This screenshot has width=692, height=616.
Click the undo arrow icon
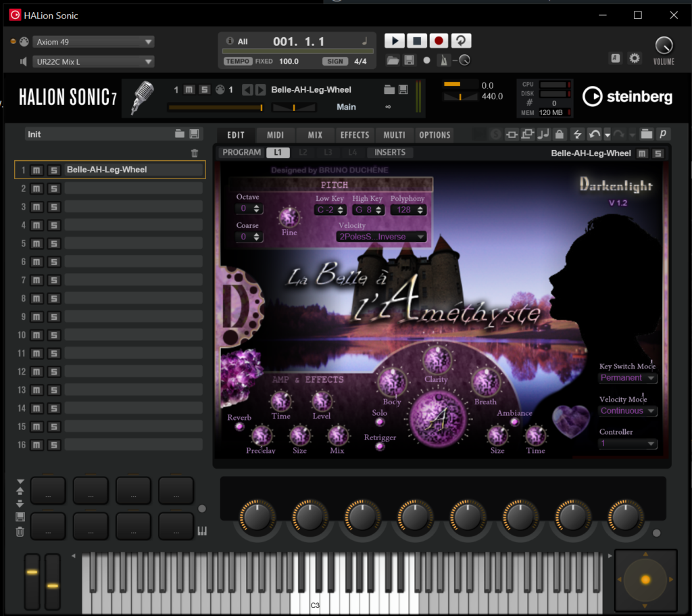(594, 135)
